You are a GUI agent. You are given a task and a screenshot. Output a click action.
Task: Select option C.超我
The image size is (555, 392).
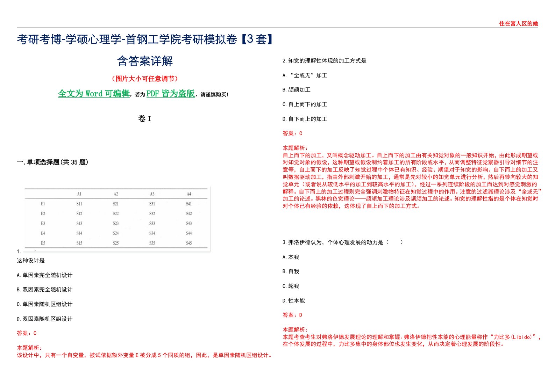click(x=291, y=286)
